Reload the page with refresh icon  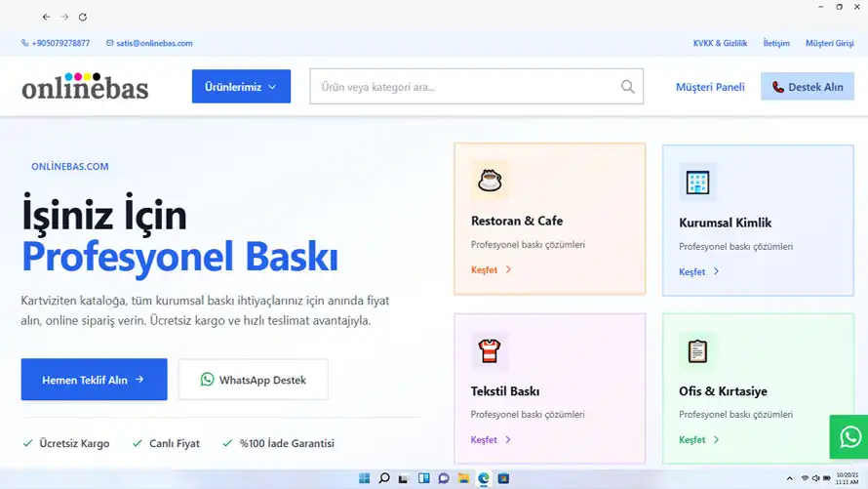83,18
